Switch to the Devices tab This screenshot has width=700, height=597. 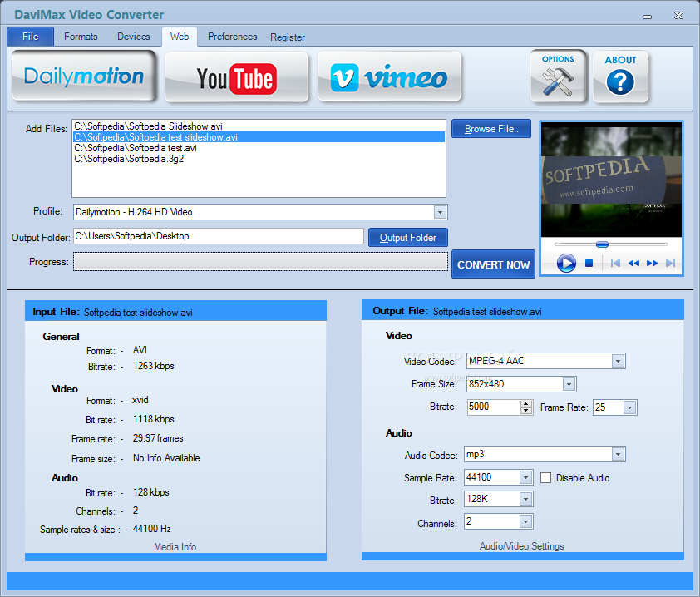(x=134, y=37)
